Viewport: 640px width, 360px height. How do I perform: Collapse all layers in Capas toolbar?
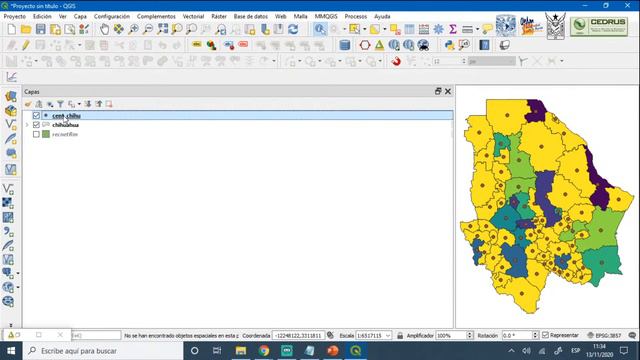click(98, 104)
